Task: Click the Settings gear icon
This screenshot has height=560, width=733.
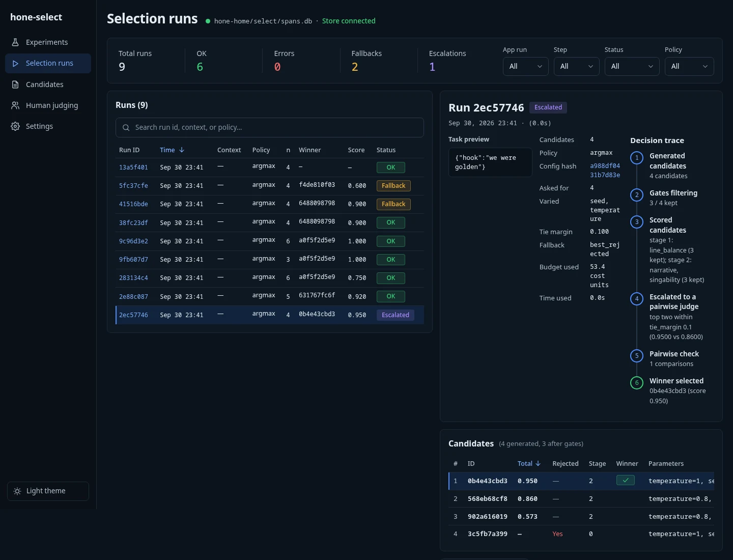Action: 15,126
